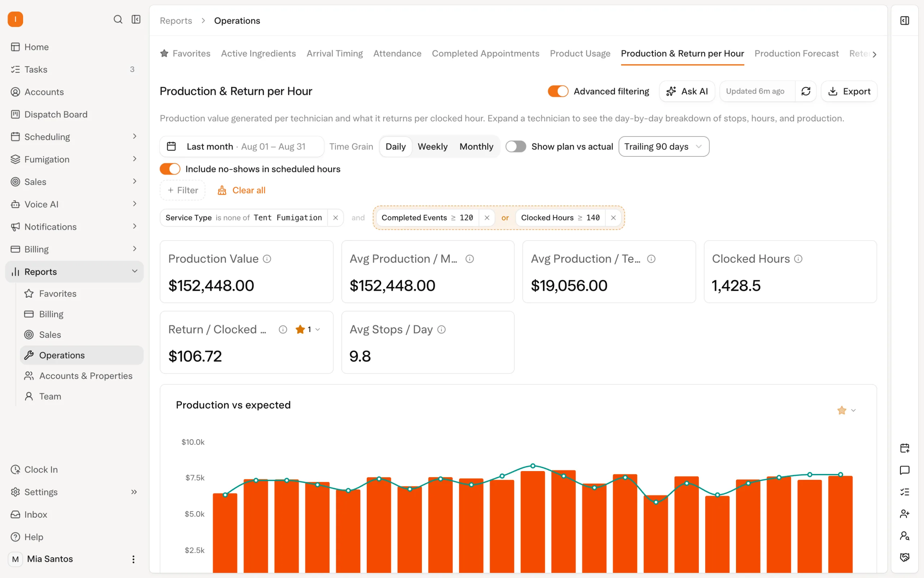Click the Export button
The image size is (924, 578).
click(x=849, y=91)
